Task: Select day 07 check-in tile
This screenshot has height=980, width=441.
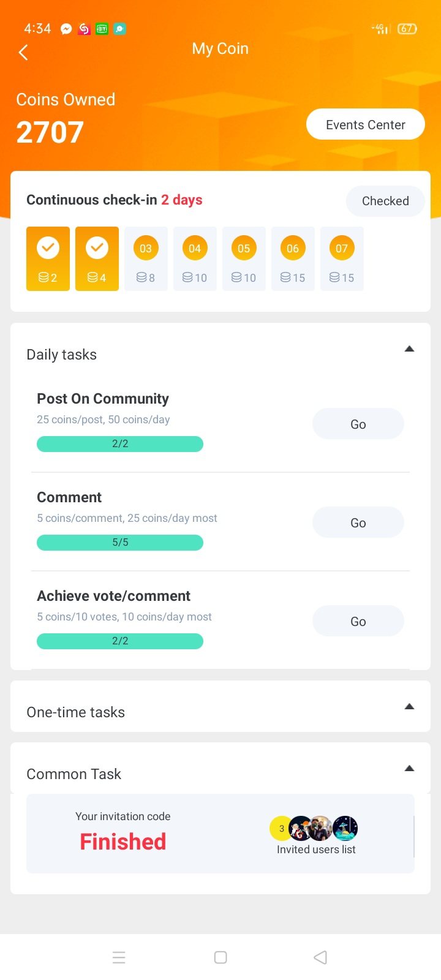Action: pos(342,258)
